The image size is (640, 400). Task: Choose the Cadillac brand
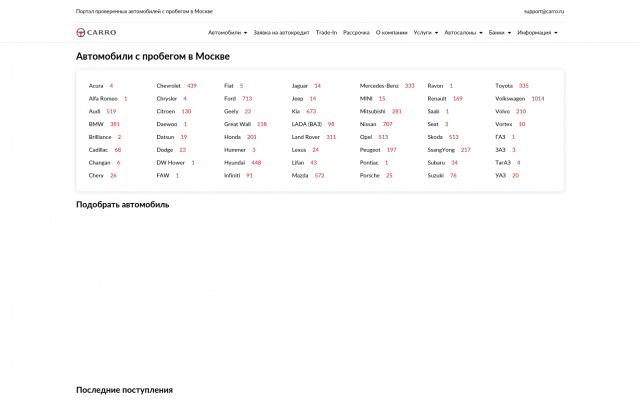98,150
